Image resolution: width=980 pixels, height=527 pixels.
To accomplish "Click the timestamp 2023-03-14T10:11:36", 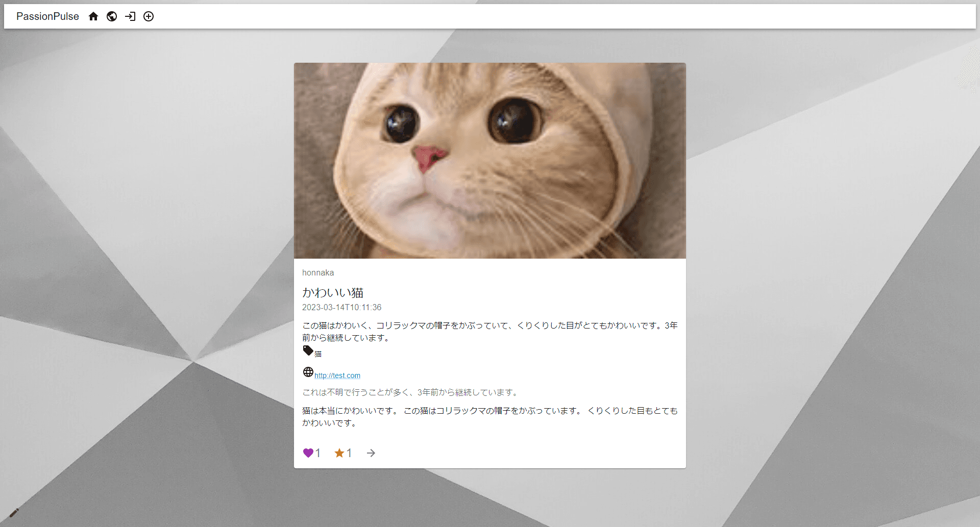I will tap(341, 307).
